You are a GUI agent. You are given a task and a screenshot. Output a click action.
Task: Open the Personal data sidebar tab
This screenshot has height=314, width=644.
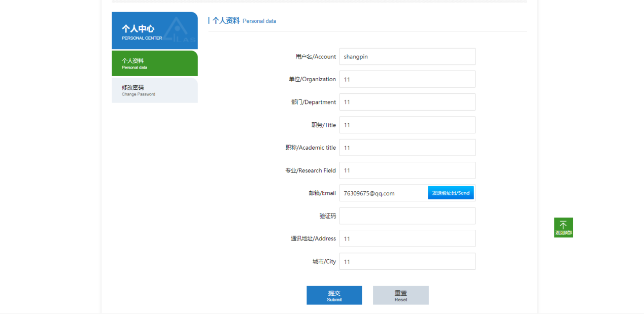click(x=154, y=63)
